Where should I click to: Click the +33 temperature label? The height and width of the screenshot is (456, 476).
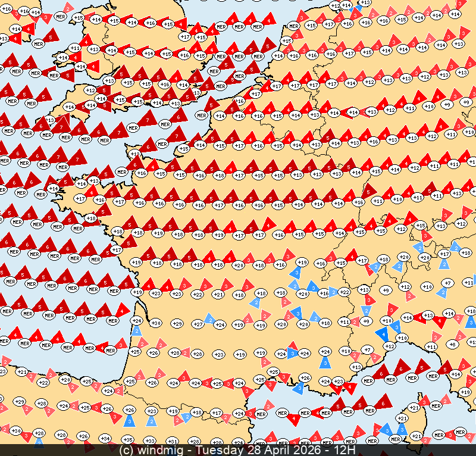pos(150,441)
